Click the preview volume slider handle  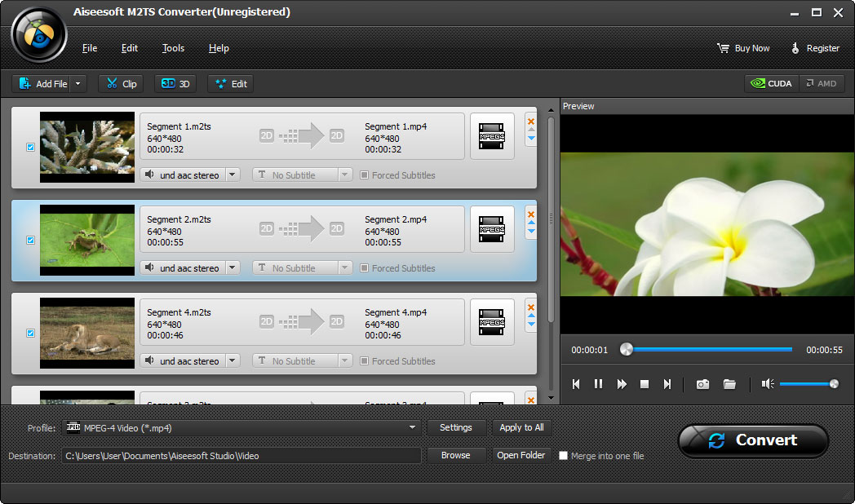pos(834,384)
